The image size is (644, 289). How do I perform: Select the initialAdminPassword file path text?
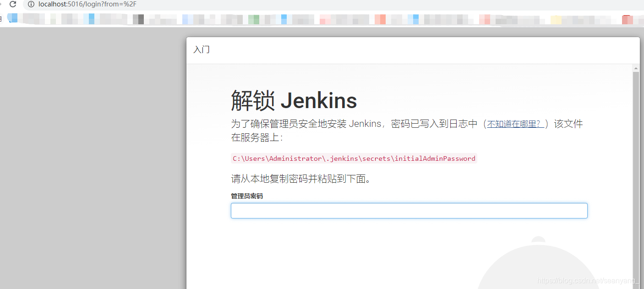(x=354, y=158)
